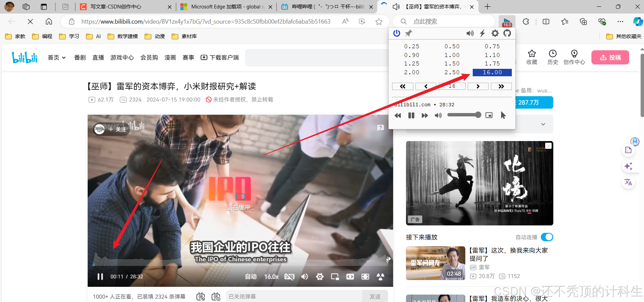The height and width of the screenshot is (302, 644).
Task: Open the speed extension settings gear
Action: 495,33
